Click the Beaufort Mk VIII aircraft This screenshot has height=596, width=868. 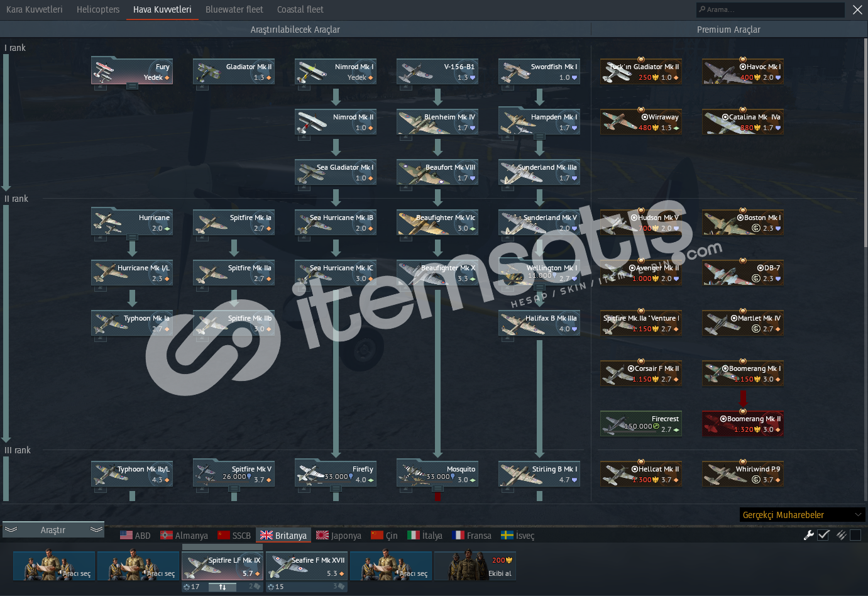pyautogui.click(x=437, y=172)
